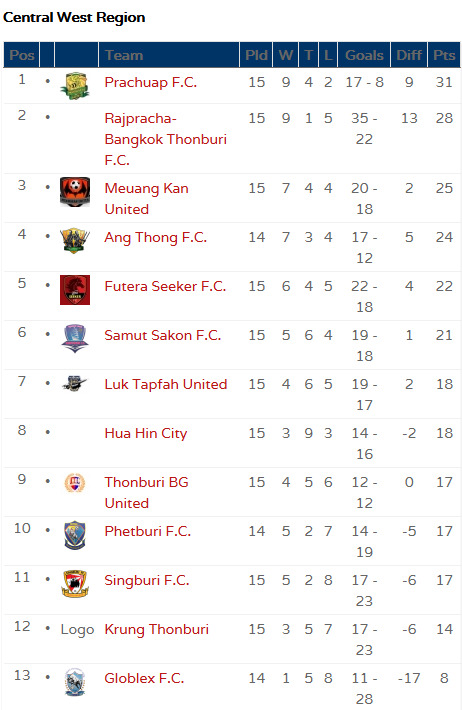Click the Thonburi BG United emblem
This screenshot has height=710, width=462.
click(75, 483)
